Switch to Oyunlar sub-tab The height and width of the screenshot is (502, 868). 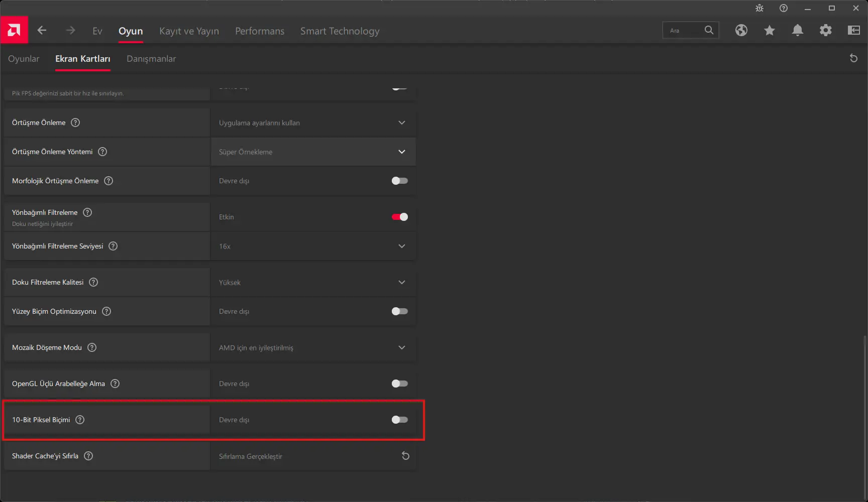(x=24, y=59)
